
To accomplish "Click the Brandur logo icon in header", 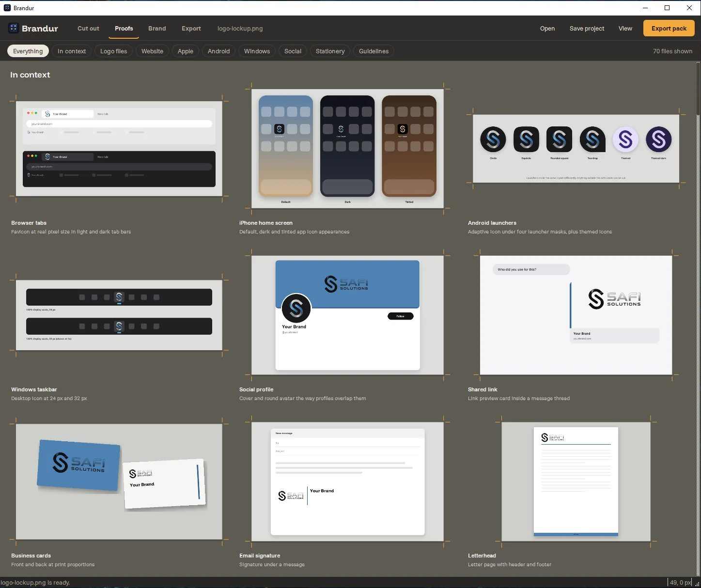I will point(14,28).
